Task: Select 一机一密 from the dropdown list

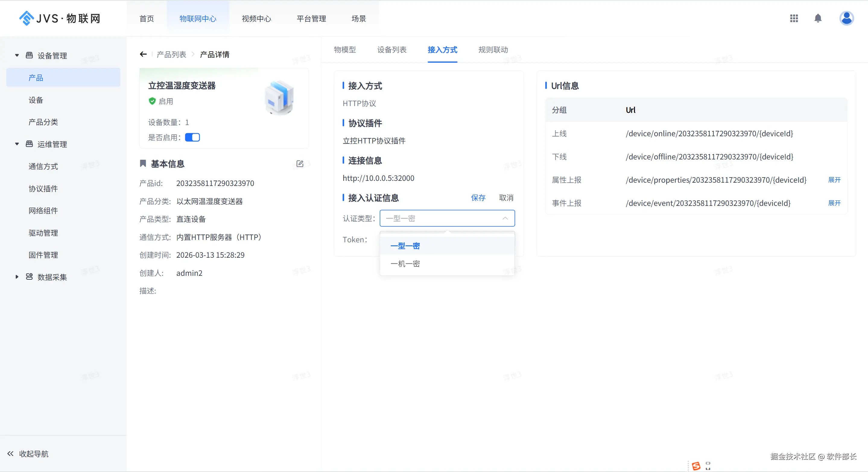Action: coord(405,264)
